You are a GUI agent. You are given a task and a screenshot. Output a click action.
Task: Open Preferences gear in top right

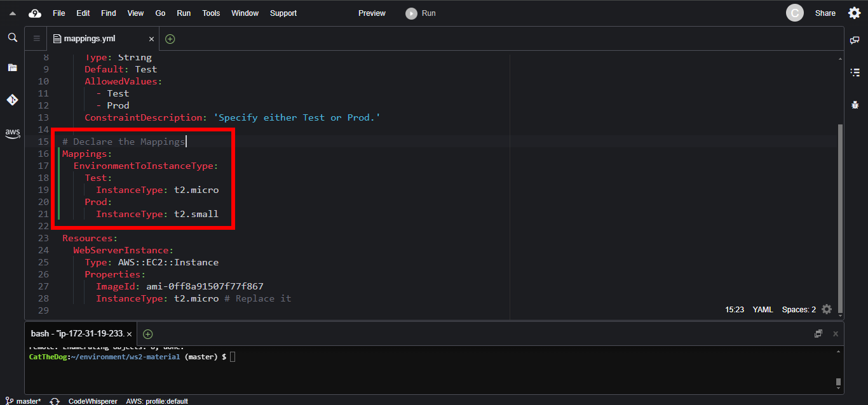point(855,13)
